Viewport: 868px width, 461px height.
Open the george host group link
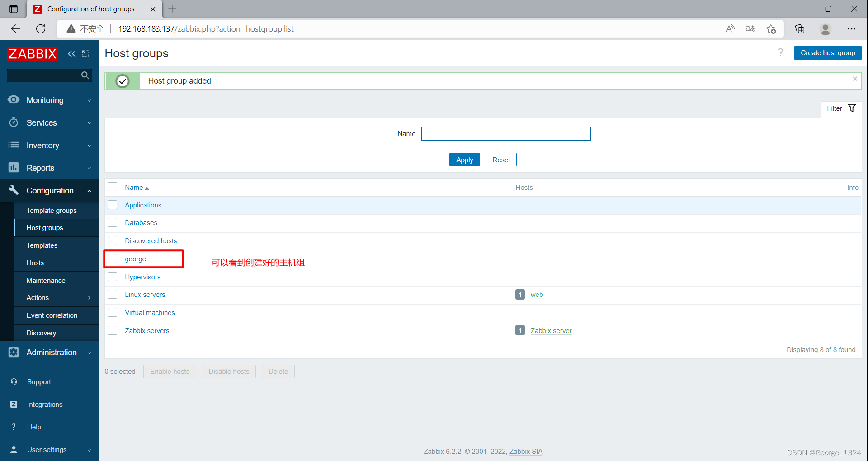[135, 259]
